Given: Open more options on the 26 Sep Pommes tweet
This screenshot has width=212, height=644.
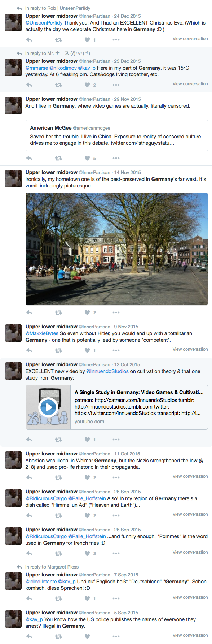Looking at the screenshot, I should [x=116, y=553].
